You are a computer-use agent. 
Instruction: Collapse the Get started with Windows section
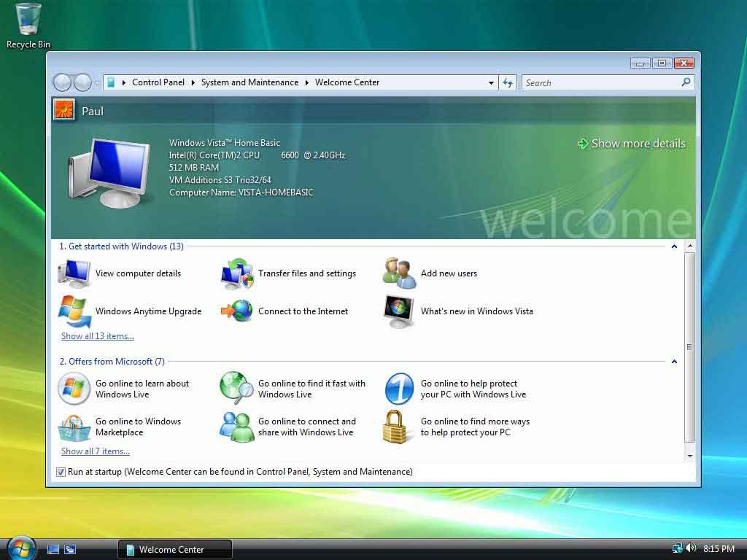pyautogui.click(x=673, y=246)
